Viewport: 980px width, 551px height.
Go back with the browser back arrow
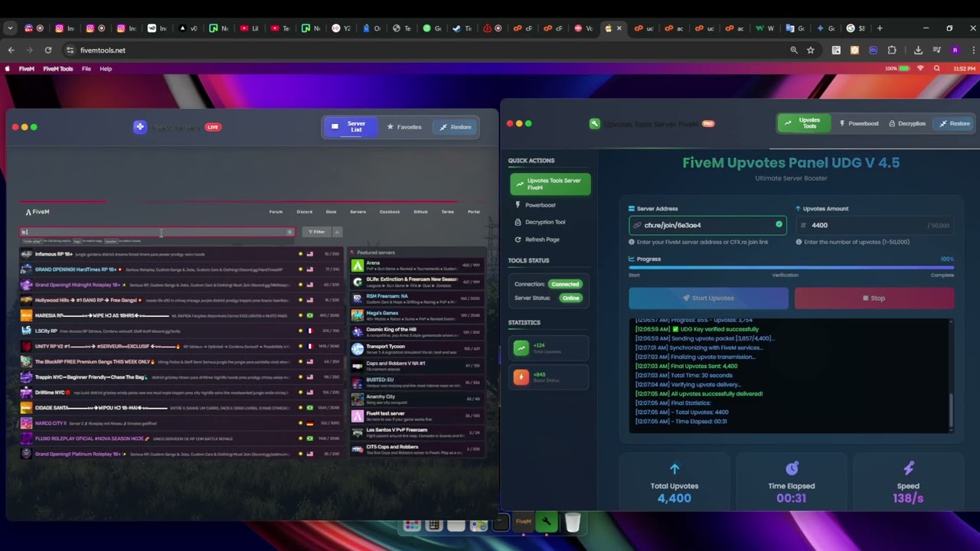coord(11,50)
